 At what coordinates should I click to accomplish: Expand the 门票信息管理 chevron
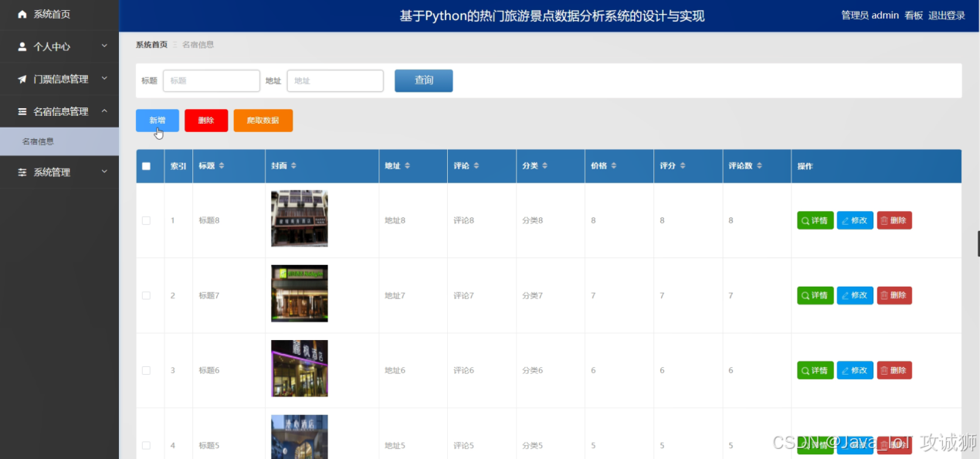(x=104, y=79)
